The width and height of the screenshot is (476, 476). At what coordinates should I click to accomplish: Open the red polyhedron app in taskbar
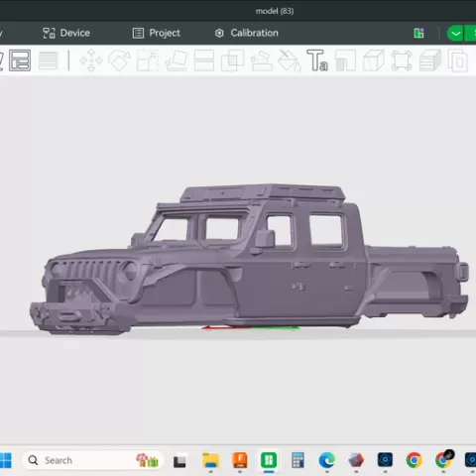pyautogui.click(x=356, y=460)
